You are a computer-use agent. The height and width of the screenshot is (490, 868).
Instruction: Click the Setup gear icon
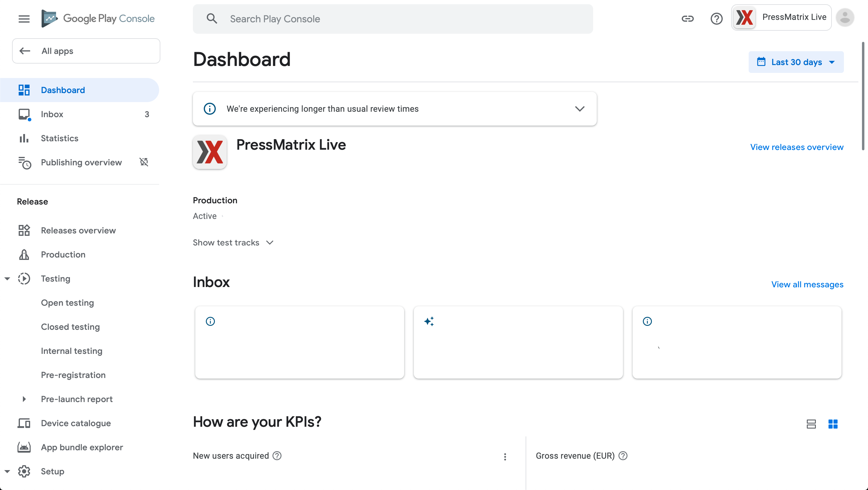(x=24, y=471)
